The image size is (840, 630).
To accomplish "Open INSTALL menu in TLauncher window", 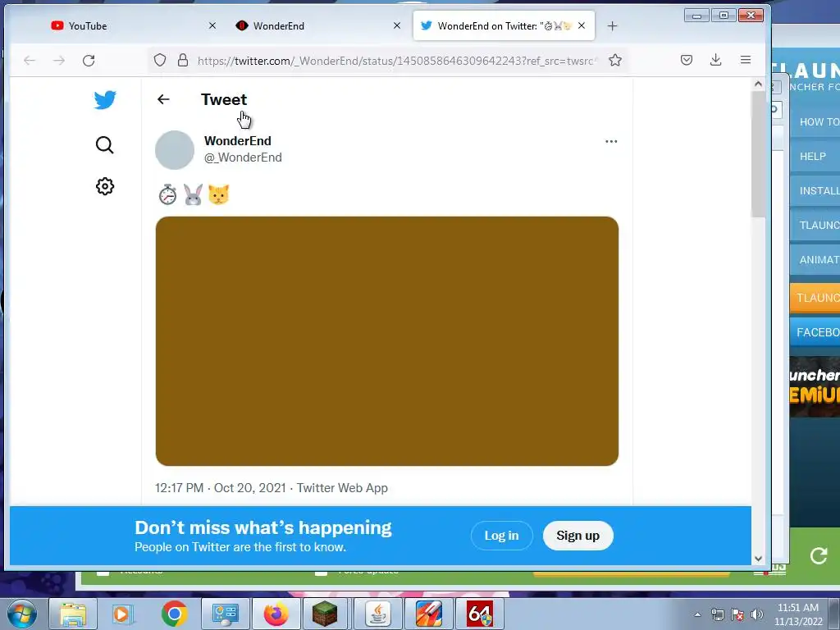I will click(815, 190).
